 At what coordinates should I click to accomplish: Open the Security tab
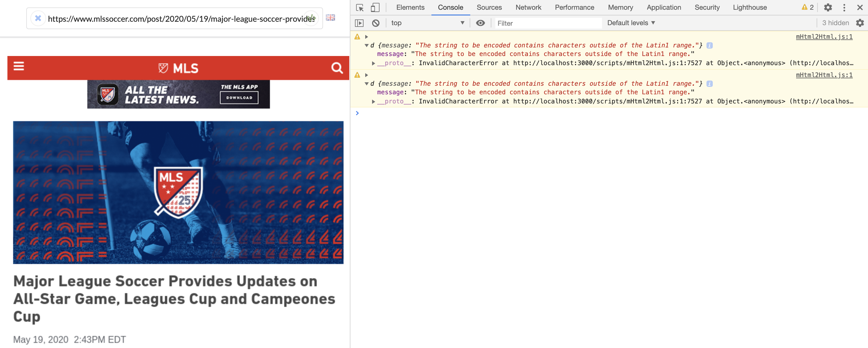click(707, 7)
